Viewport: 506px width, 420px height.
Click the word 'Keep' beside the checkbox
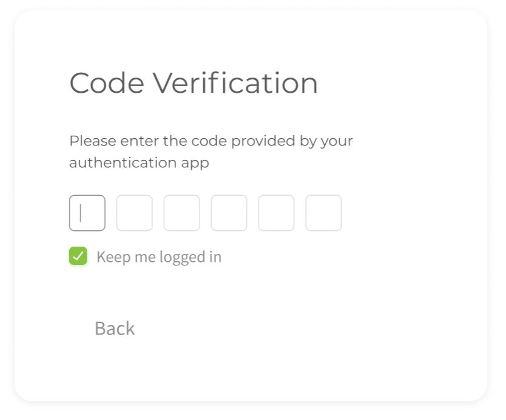[113, 258]
